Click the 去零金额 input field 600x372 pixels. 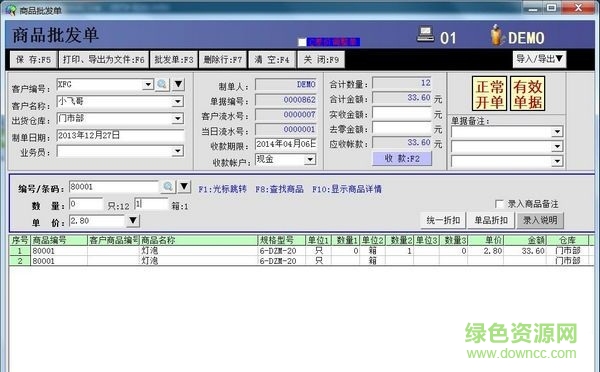pyautogui.click(x=402, y=128)
